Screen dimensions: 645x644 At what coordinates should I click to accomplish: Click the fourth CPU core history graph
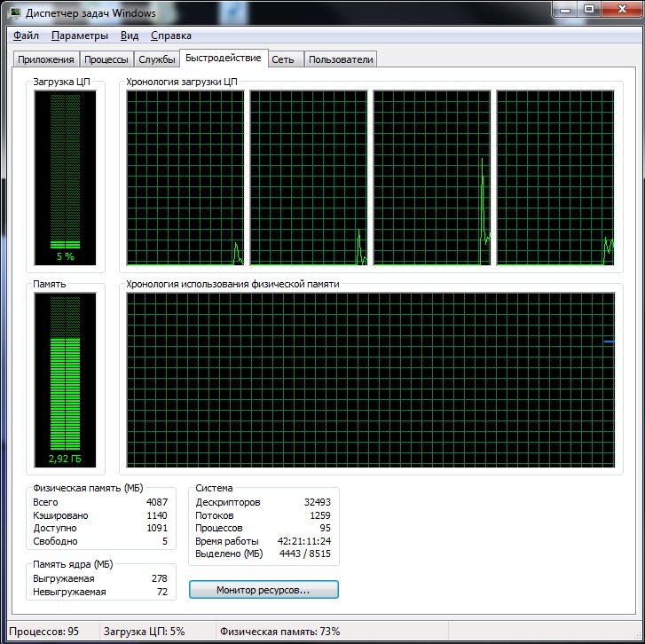point(555,177)
